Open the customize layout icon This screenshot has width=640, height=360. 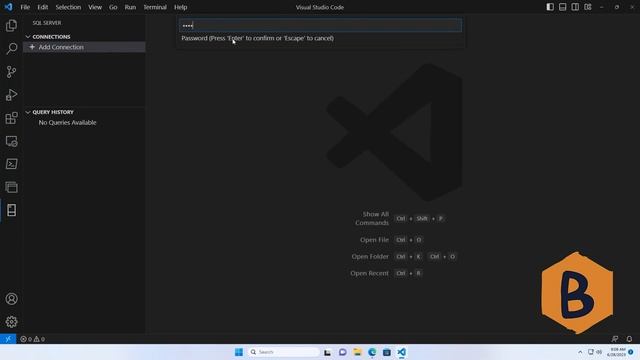click(588, 7)
